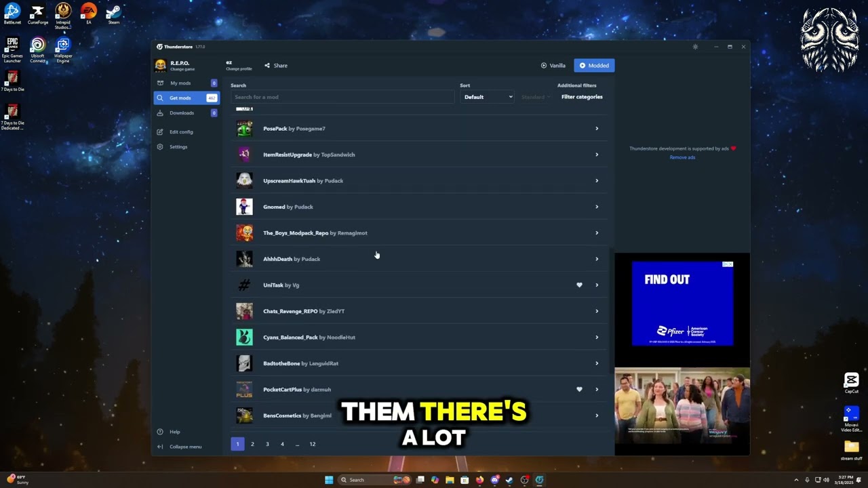Click the R.E.P.O. game icon
Viewport: 868px width, 488px height.
(161, 65)
